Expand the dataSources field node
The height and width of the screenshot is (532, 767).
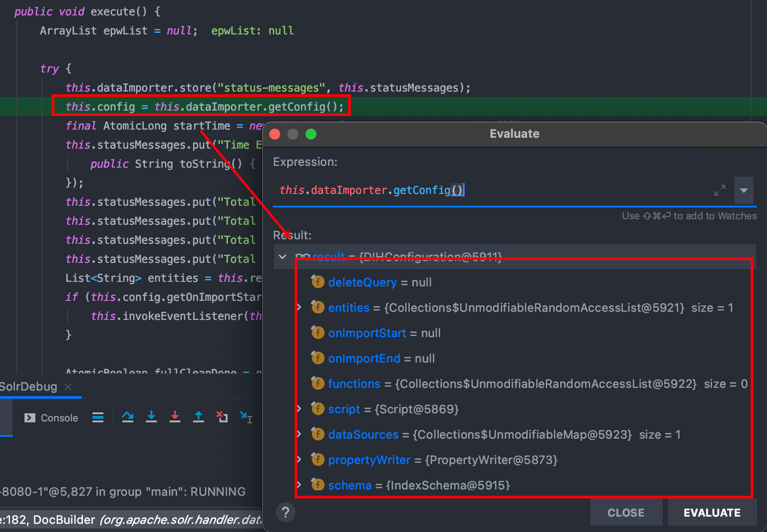pyautogui.click(x=299, y=435)
